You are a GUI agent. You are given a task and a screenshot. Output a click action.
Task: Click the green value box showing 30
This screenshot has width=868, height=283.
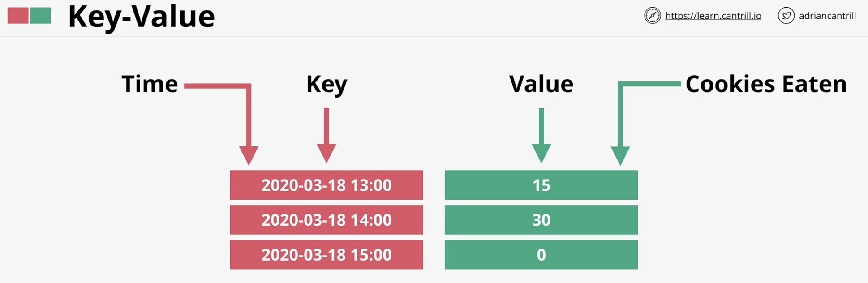click(541, 220)
